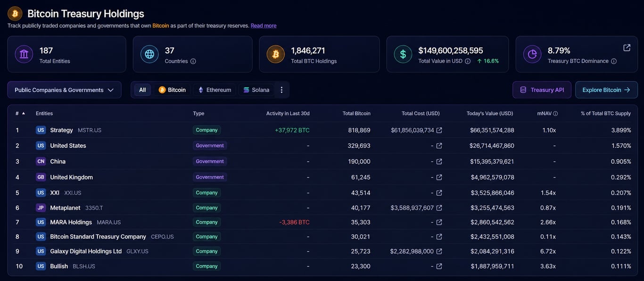Sort by the Total Cost (USD) header

(x=421, y=113)
